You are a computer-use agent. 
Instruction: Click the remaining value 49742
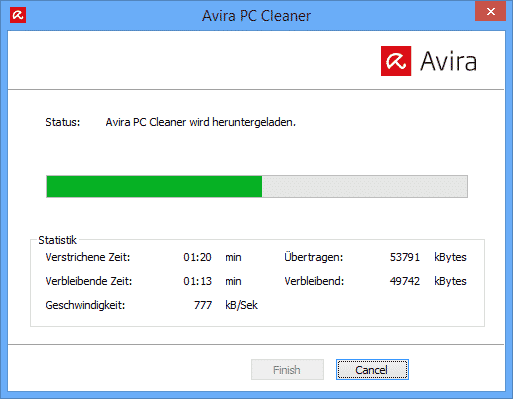click(x=405, y=281)
